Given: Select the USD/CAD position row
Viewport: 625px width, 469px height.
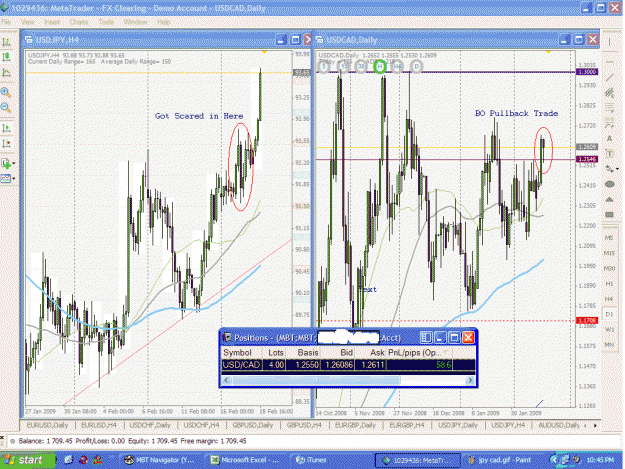Looking at the screenshot, I should coord(348,365).
